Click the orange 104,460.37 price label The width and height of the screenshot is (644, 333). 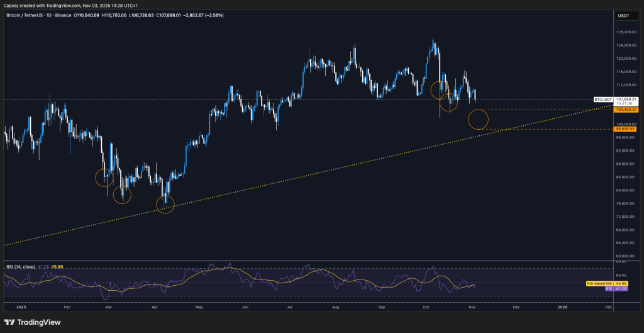click(x=625, y=110)
